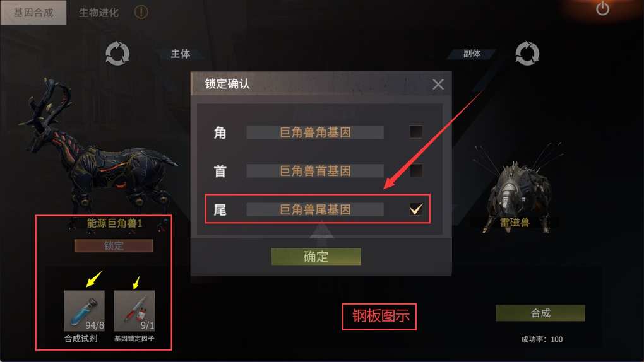
Task: Switch to the 基因合成 tab
Action: 33,13
